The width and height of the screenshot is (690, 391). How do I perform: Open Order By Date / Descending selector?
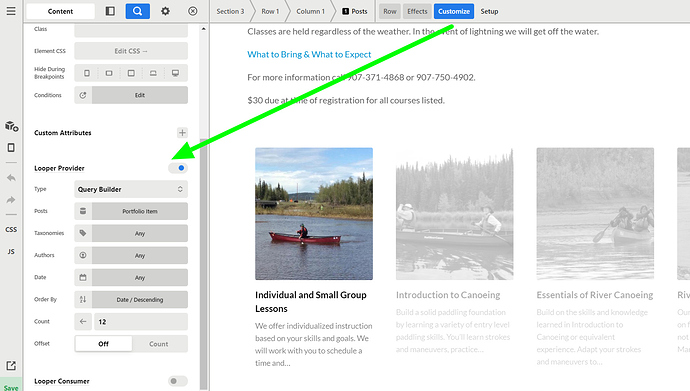(140, 300)
